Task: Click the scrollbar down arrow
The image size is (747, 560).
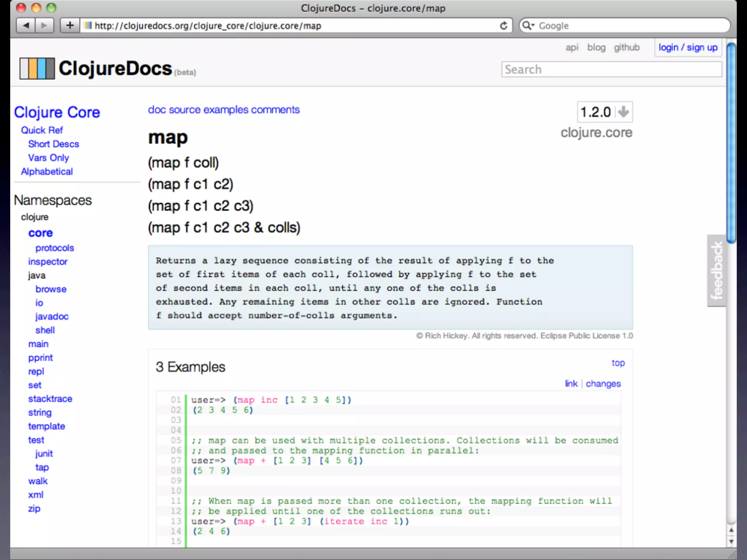Action: pos(731,542)
